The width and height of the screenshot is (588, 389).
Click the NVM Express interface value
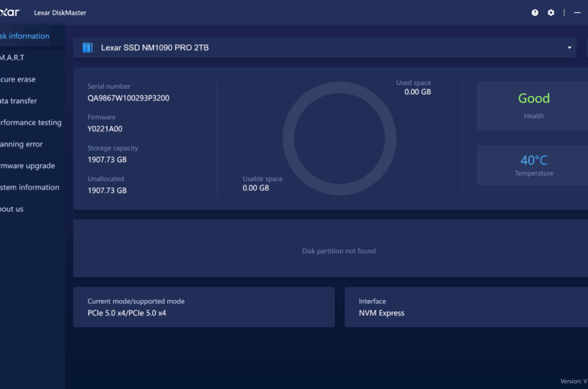(x=381, y=313)
